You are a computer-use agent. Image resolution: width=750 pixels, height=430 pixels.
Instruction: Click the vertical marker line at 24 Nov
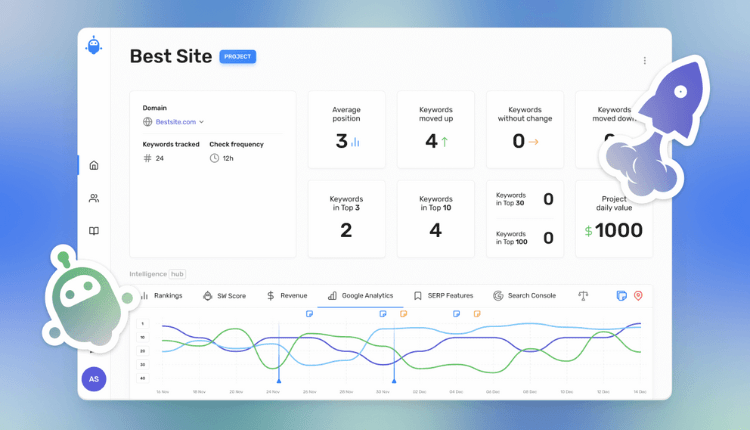[x=279, y=353]
